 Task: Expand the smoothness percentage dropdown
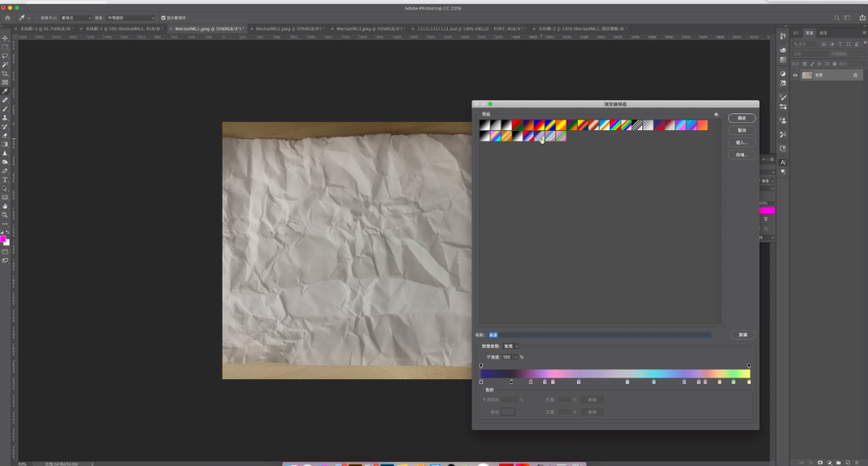[x=516, y=357]
